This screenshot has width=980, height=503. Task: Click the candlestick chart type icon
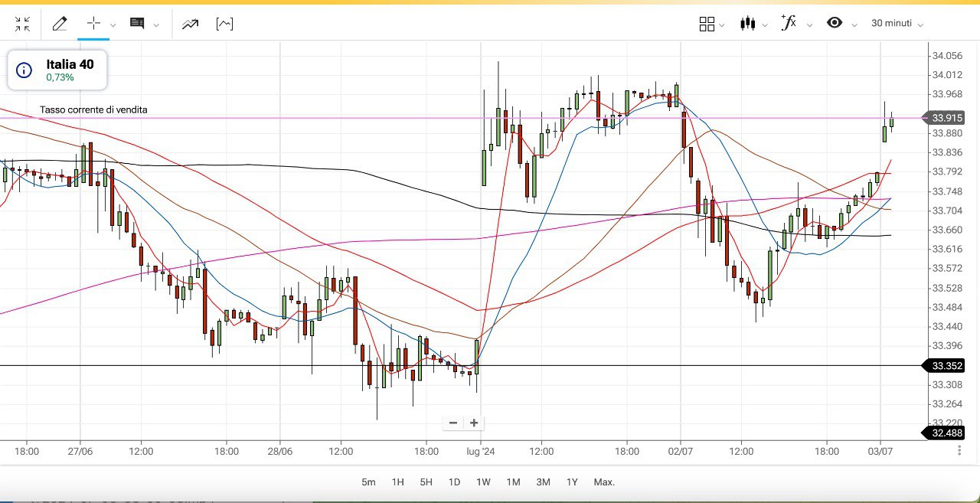[x=748, y=24]
